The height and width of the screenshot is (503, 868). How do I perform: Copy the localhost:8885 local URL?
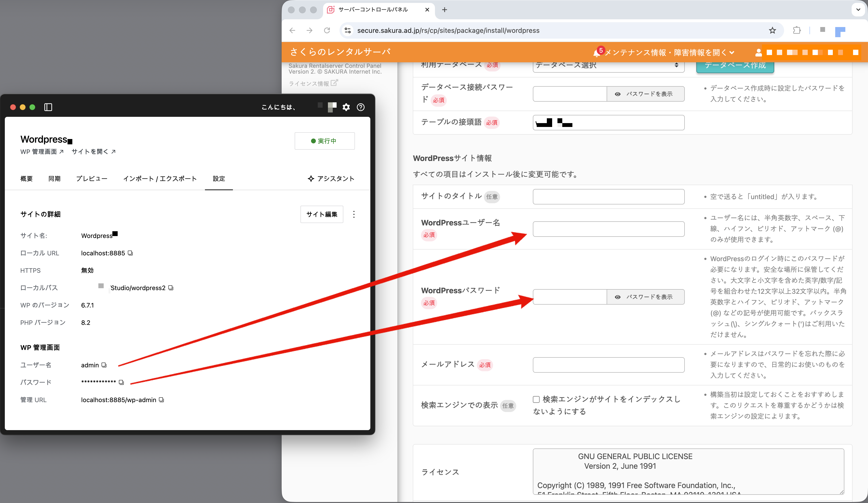130,253
